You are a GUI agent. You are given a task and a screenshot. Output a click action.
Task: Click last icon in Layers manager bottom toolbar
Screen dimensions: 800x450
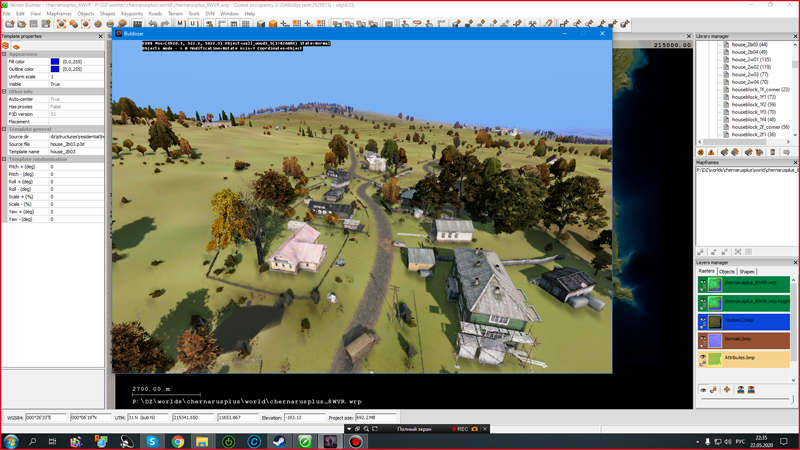(x=751, y=390)
